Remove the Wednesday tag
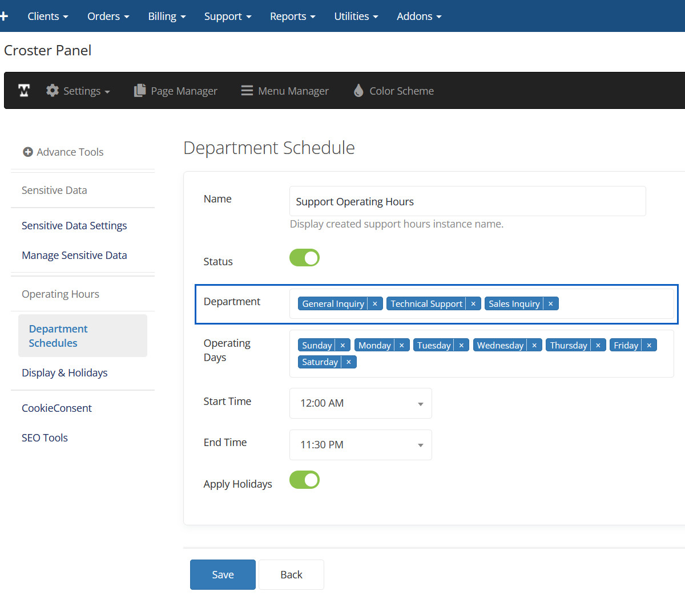 534,346
